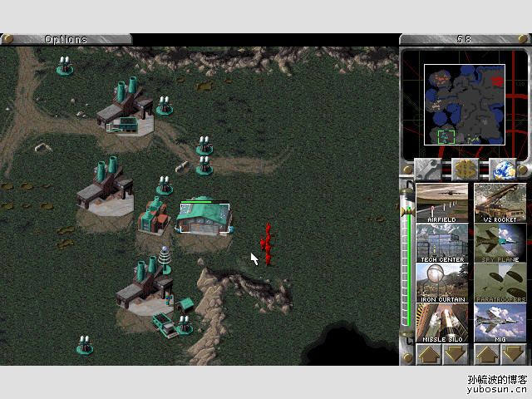Select the small teal-roofed kennel hut

point(185,304)
